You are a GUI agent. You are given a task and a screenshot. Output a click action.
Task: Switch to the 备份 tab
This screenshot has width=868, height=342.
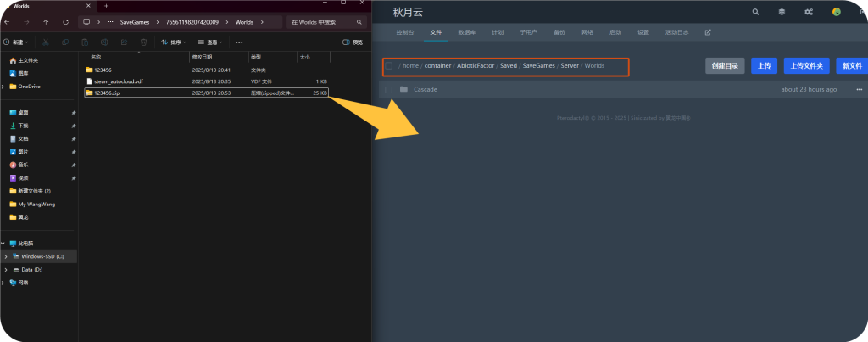pyautogui.click(x=559, y=32)
